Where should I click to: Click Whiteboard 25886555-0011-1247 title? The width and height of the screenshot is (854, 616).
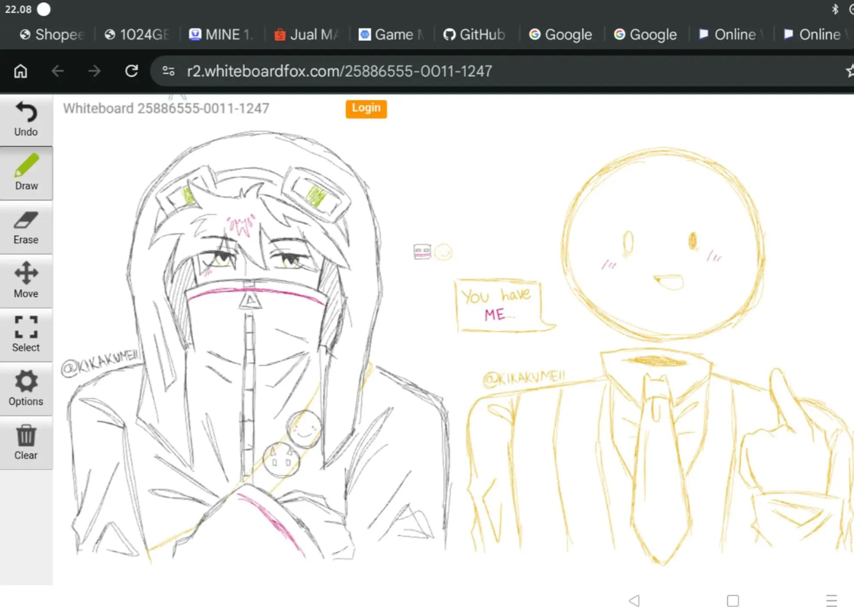pyautogui.click(x=166, y=108)
